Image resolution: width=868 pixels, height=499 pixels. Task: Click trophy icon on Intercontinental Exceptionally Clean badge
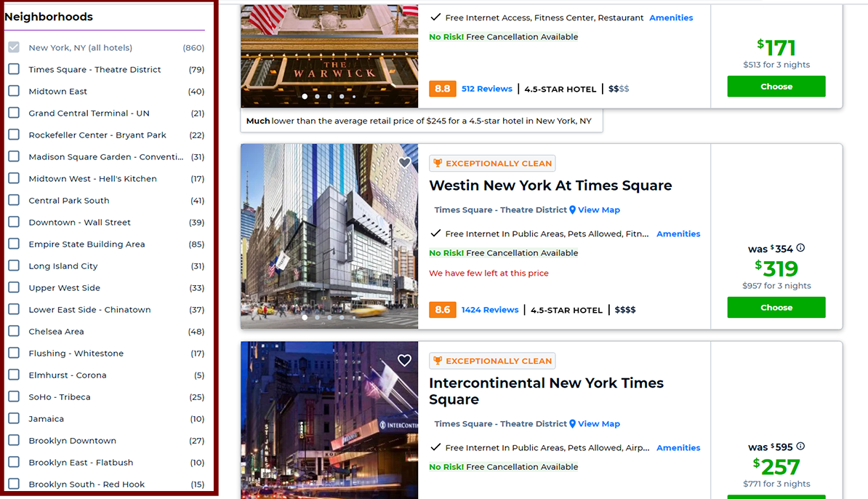click(438, 361)
